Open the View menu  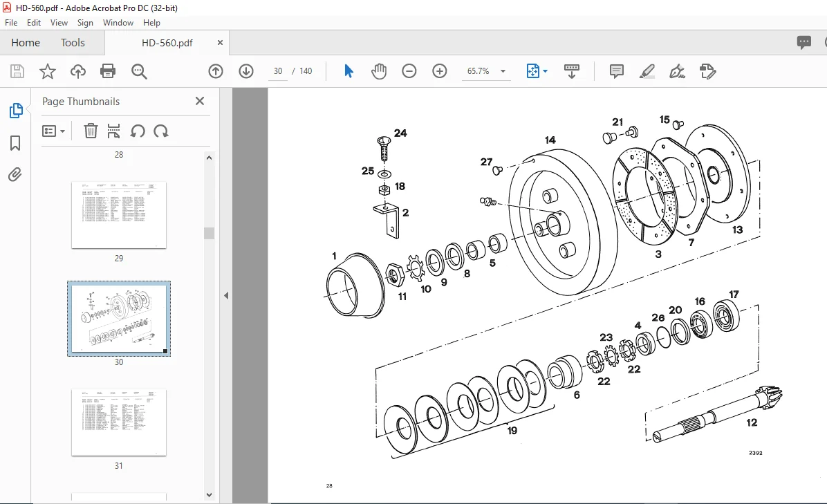(59, 23)
